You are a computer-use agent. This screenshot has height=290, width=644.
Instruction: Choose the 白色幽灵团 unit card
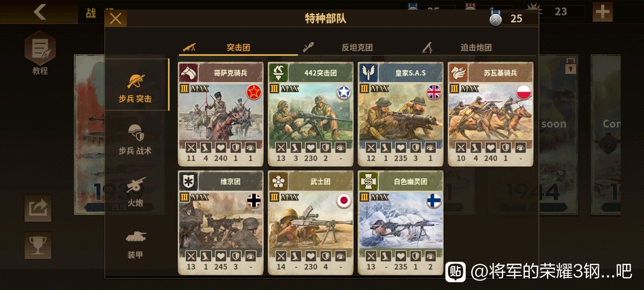point(401,223)
